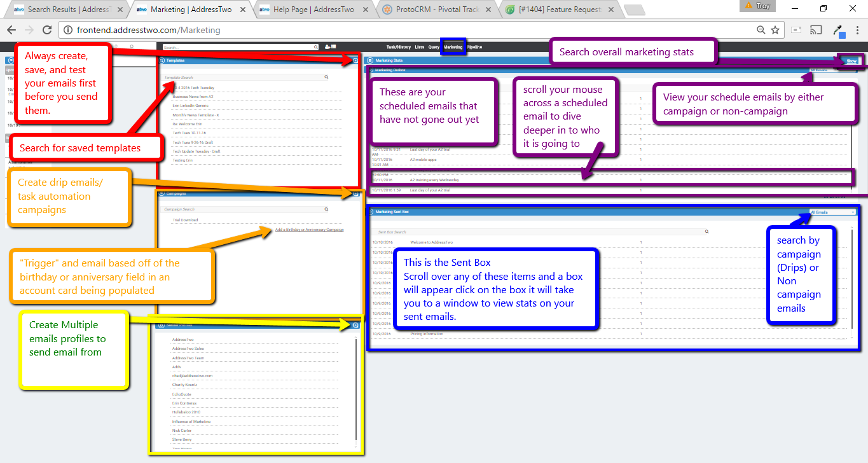Collapse the Sender Profiles panel header icon
Image resolution: width=868 pixels, height=463 pixels.
(162, 325)
